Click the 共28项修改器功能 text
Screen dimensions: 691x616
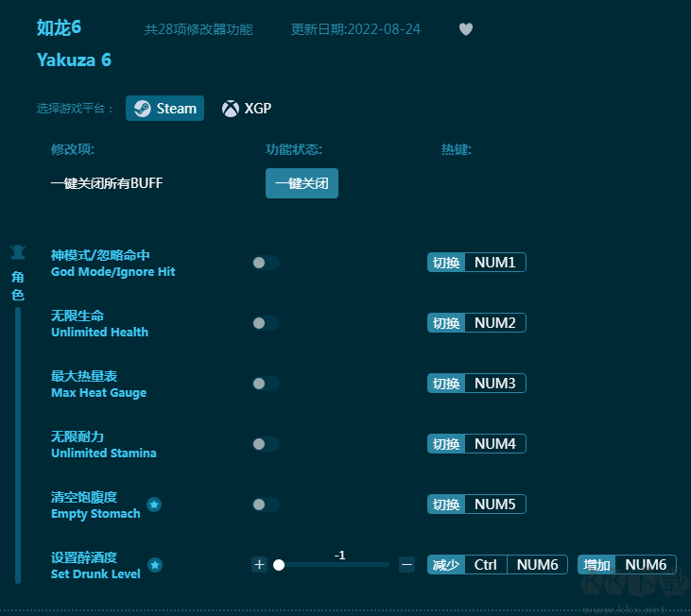tap(199, 29)
